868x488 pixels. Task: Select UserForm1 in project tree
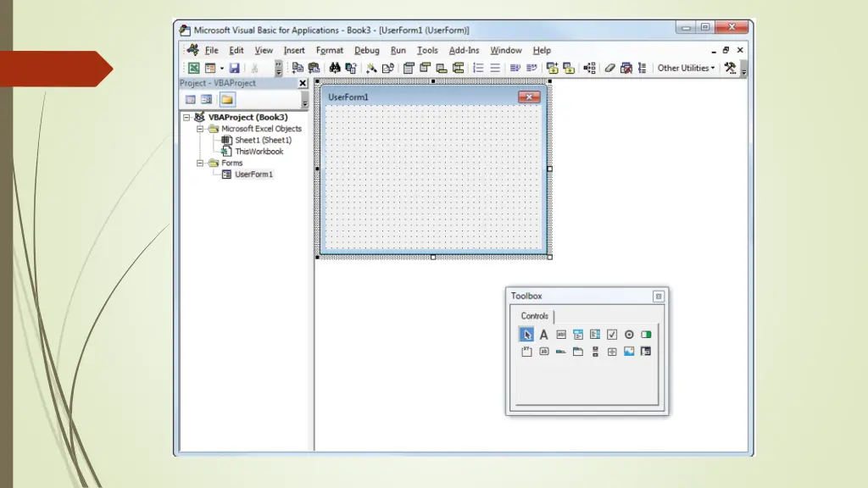point(253,175)
